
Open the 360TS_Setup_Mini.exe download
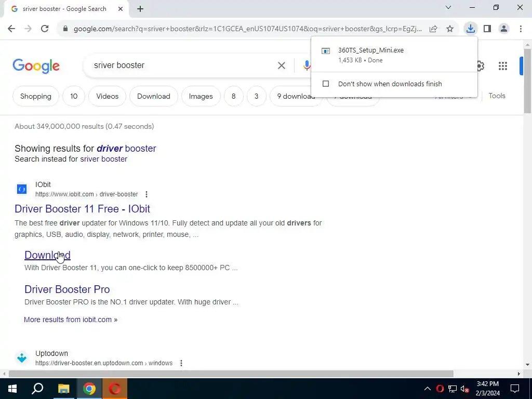point(394,55)
